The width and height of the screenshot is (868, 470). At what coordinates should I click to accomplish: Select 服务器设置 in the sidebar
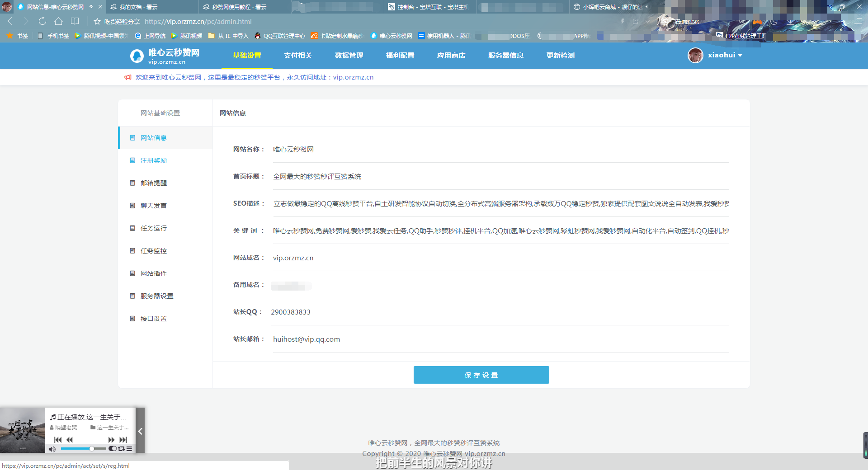[165, 296]
